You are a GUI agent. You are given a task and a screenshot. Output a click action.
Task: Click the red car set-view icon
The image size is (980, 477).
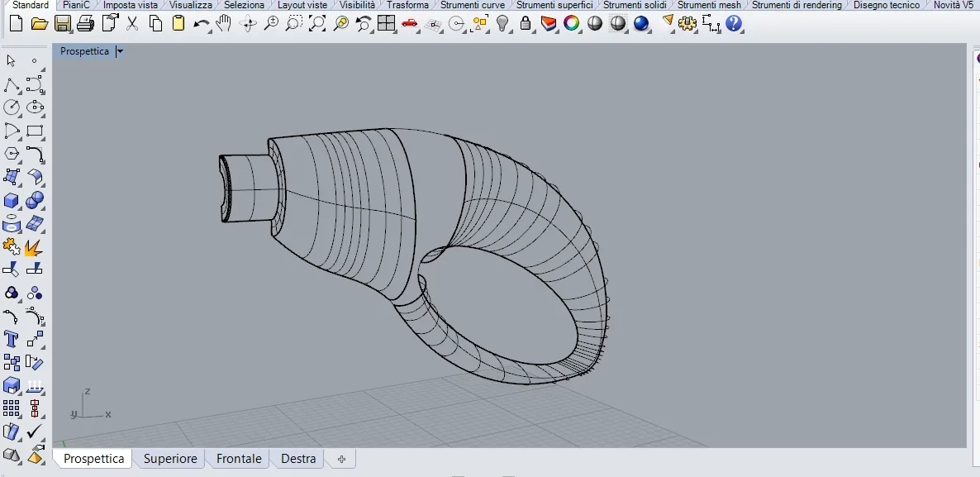pos(409,24)
